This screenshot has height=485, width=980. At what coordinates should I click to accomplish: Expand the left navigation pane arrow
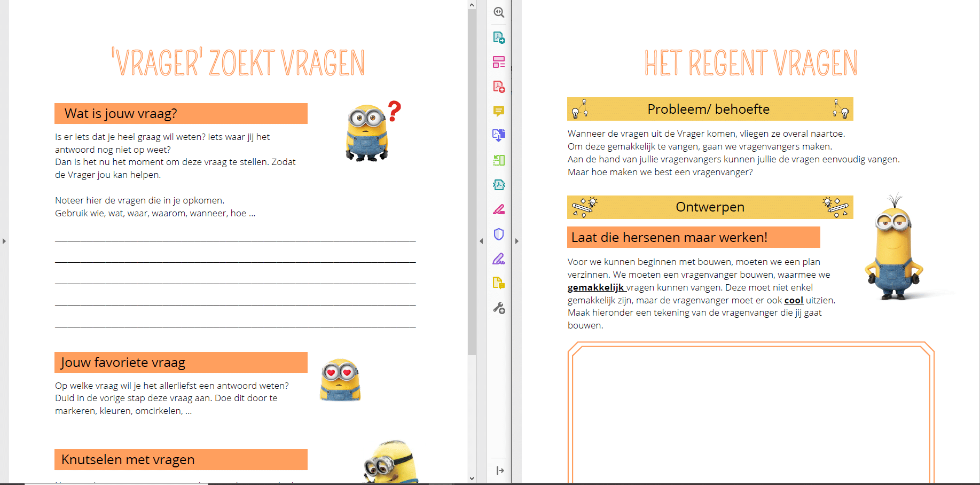click(x=4, y=241)
